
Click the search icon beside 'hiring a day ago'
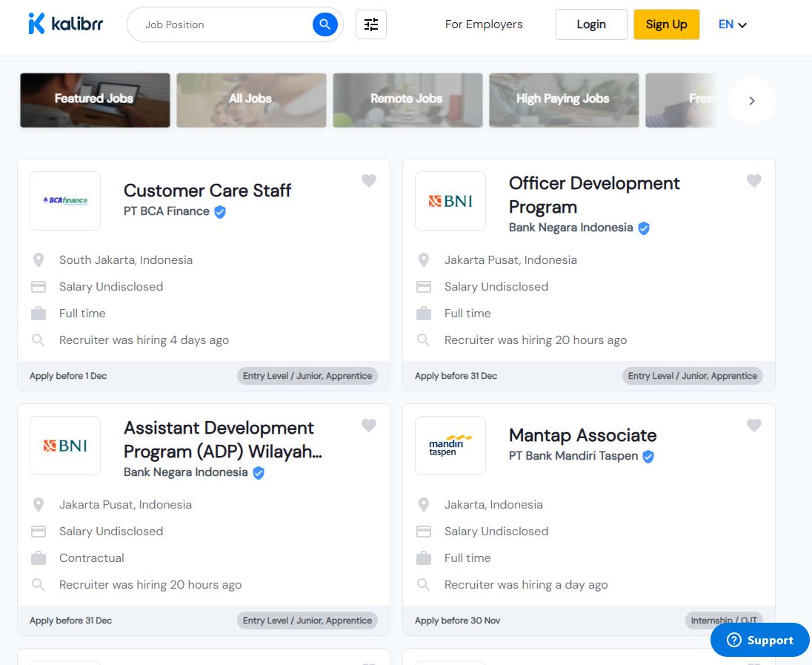coord(424,585)
